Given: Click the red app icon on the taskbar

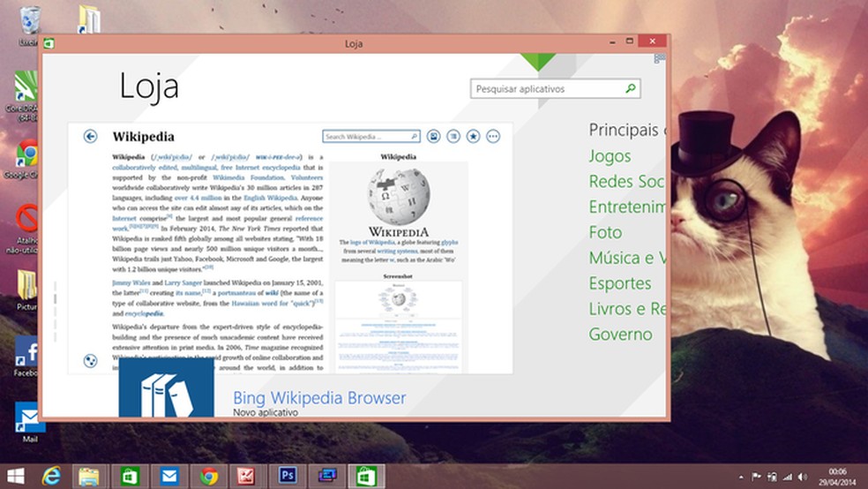Looking at the screenshot, I should (247, 476).
